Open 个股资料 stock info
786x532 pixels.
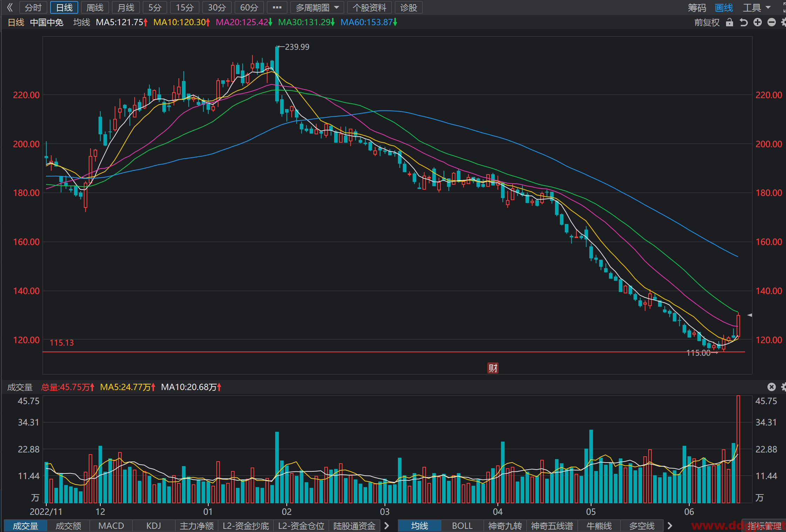click(x=370, y=7)
